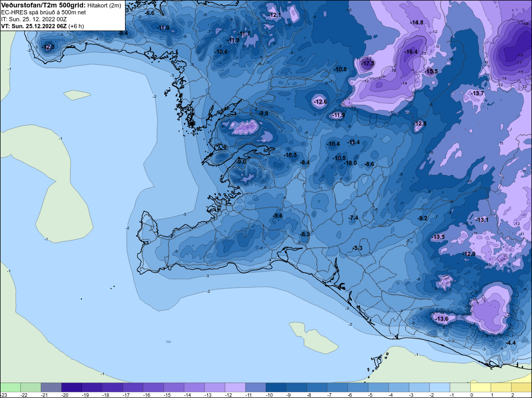Choose the -8 legend color swatch
This screenshot has width=532, height=398.
click(317, 387)
